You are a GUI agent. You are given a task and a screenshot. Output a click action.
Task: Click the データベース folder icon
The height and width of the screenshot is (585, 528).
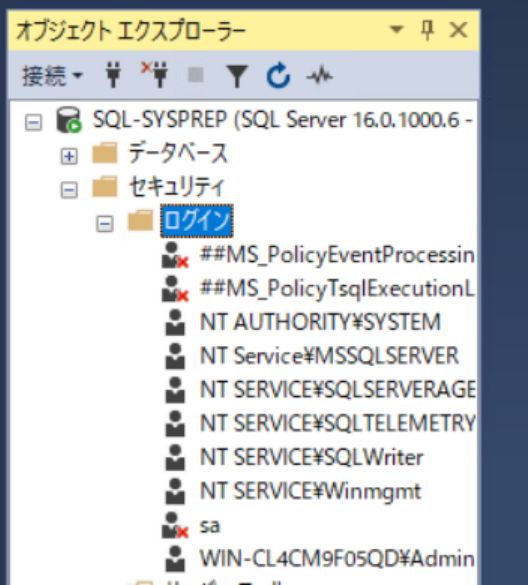[105, 153]
